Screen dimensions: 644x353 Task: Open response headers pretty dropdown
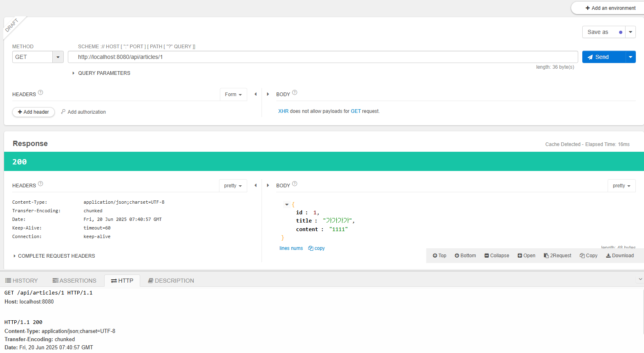(233, 186)
